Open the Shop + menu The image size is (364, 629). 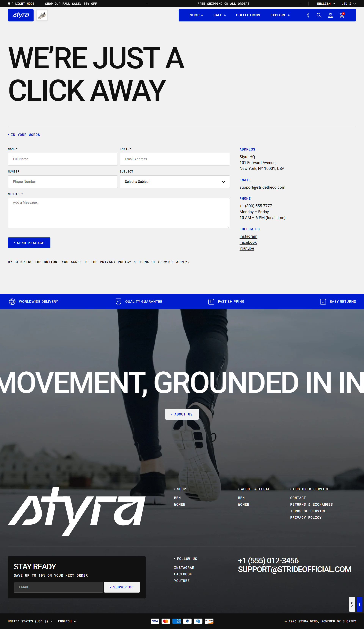point(196,15)
